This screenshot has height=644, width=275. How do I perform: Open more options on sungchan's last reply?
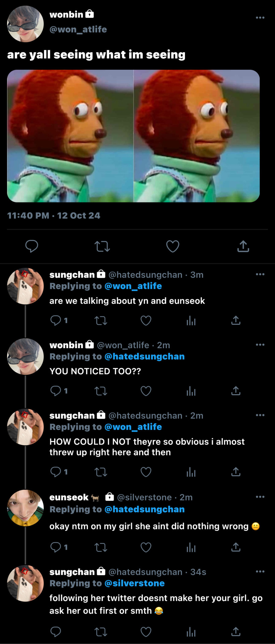coord(260,571)
